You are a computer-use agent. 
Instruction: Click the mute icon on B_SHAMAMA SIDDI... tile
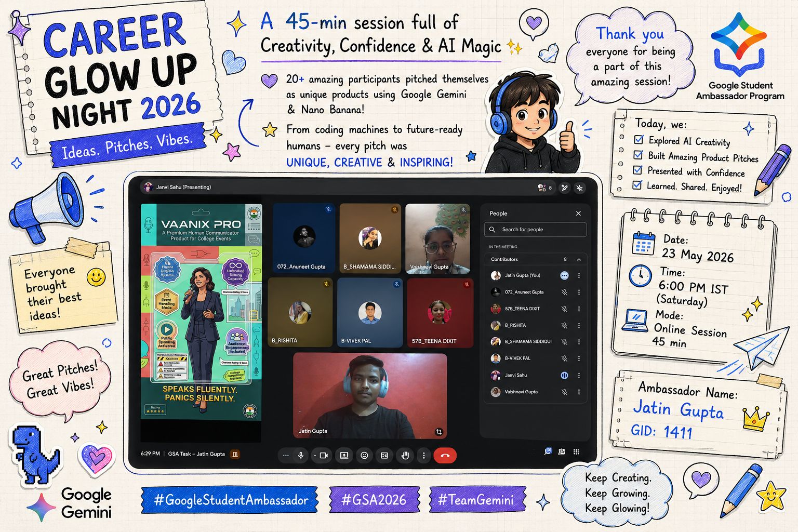pos(394,209)
